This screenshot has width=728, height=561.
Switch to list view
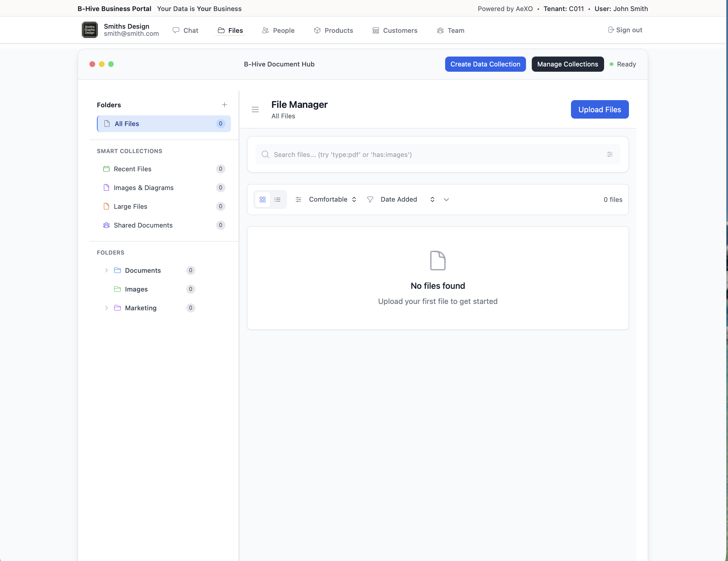(x=277, y=199)
